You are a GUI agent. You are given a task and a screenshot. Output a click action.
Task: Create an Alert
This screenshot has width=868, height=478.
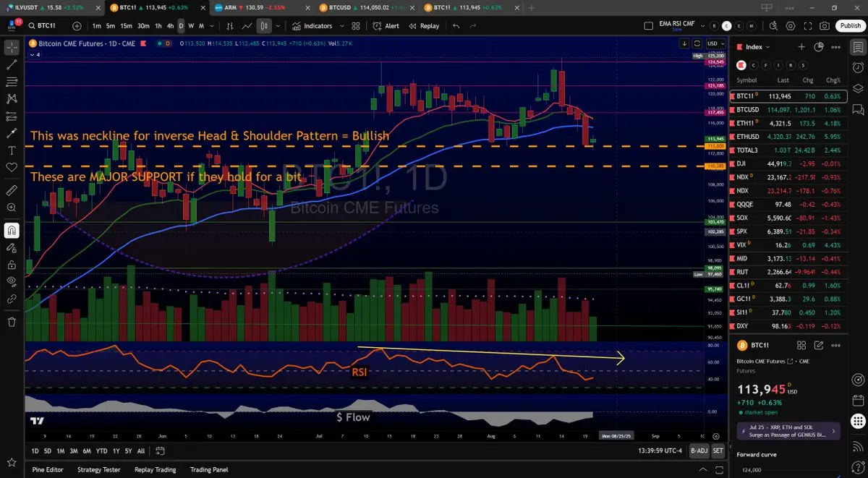point(386,25)
